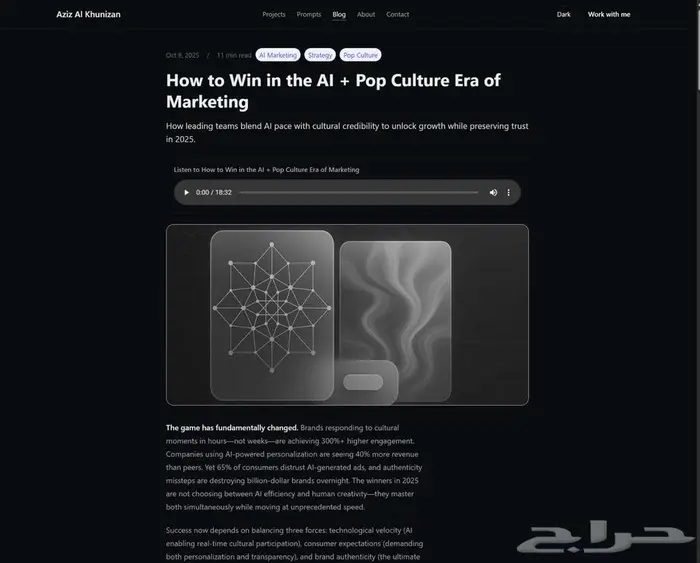Click the audio time display 0:00 / 18:32

tap(214, 192)
